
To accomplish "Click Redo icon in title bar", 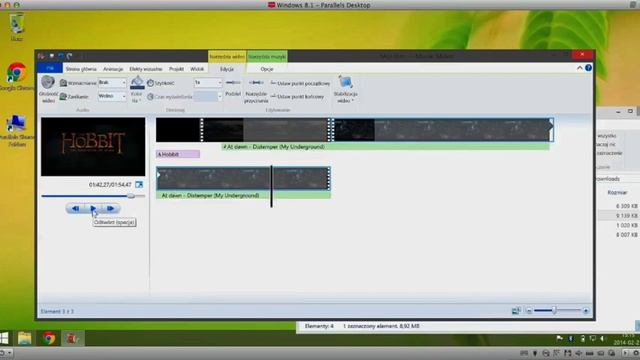I will 69,56.
